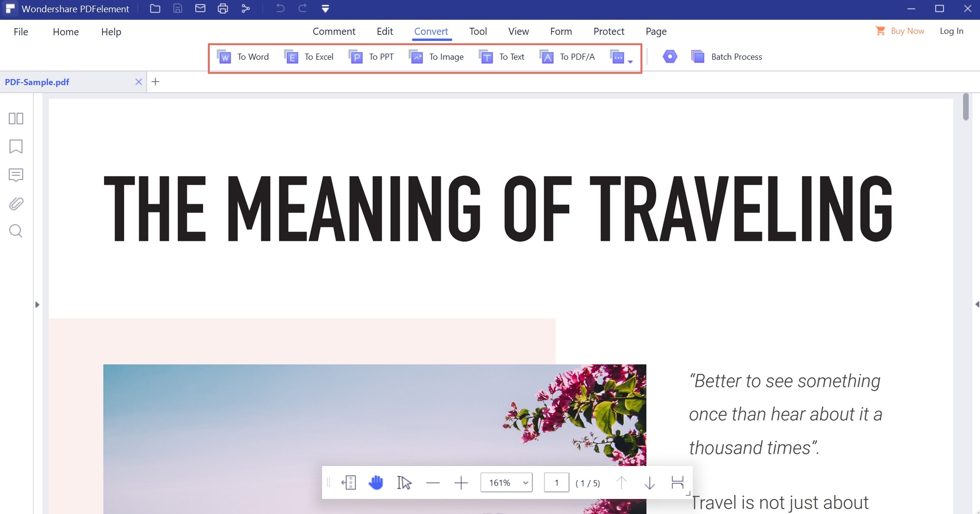Viewport: 980px width, 514px height.
Task: Click the OCR settings hexagon icon
Action: pyautogui.click(x=670, y=57)
